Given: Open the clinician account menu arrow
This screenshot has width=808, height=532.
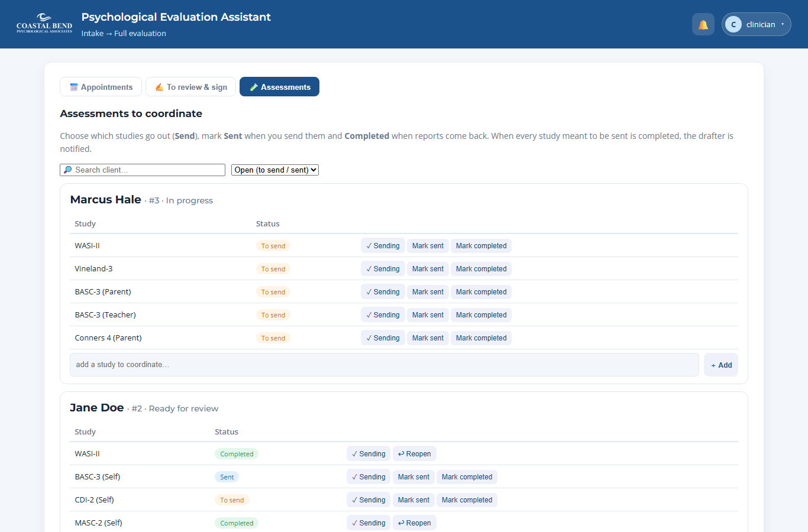Looking at the screenshot, I should pyautogui.click(x=783, y=24).
